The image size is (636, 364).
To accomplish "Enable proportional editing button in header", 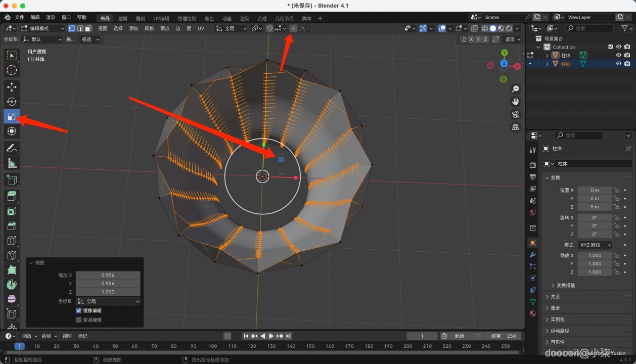I will [294, 29].
